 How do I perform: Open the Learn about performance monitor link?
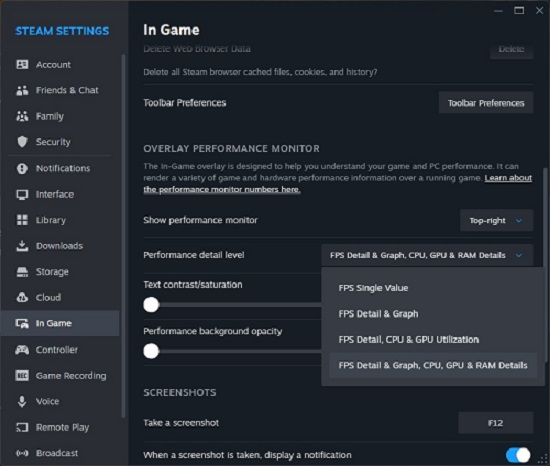[337, 183]
